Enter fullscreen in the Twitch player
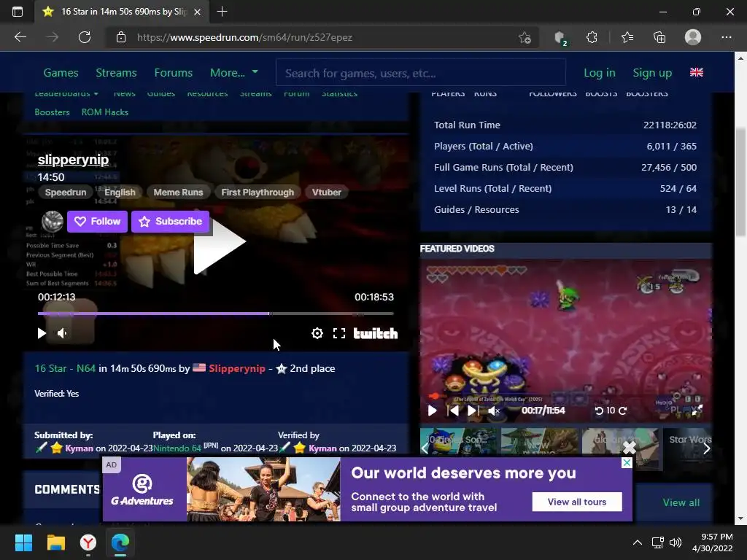 339,333
